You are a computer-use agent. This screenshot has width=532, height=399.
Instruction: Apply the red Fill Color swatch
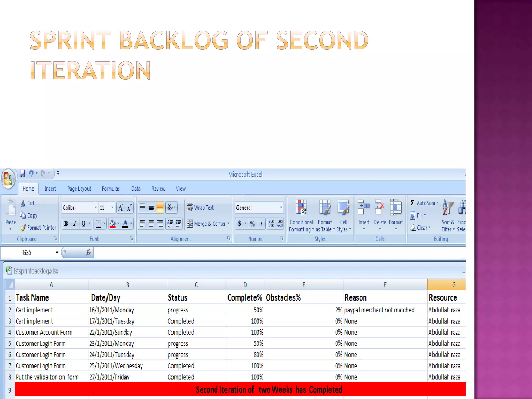point(113,224)
